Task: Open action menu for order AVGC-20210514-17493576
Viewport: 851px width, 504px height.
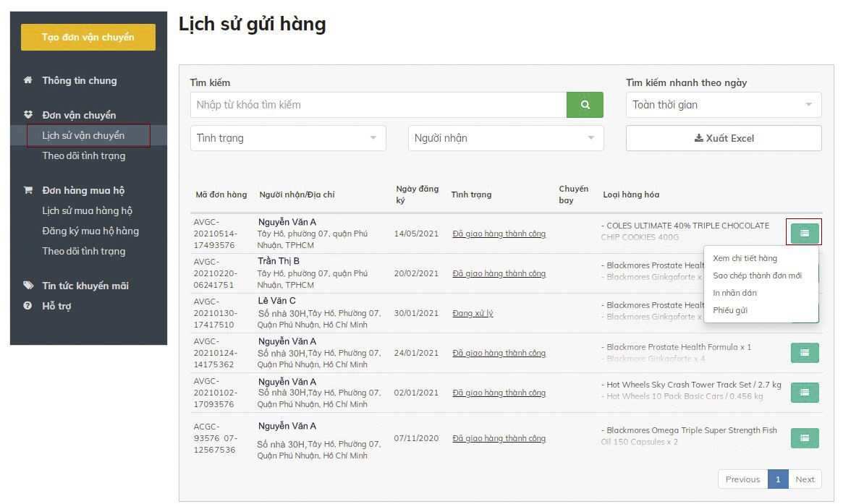Action: (x=804, y=233)
